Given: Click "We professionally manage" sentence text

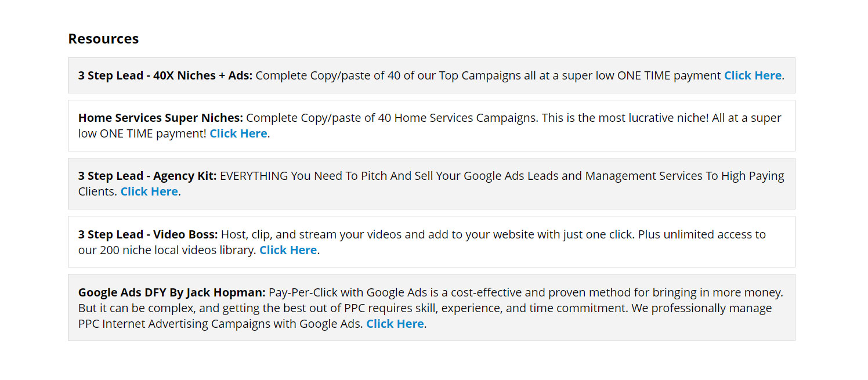Looking at the screenshot, I should coord(701,308).
